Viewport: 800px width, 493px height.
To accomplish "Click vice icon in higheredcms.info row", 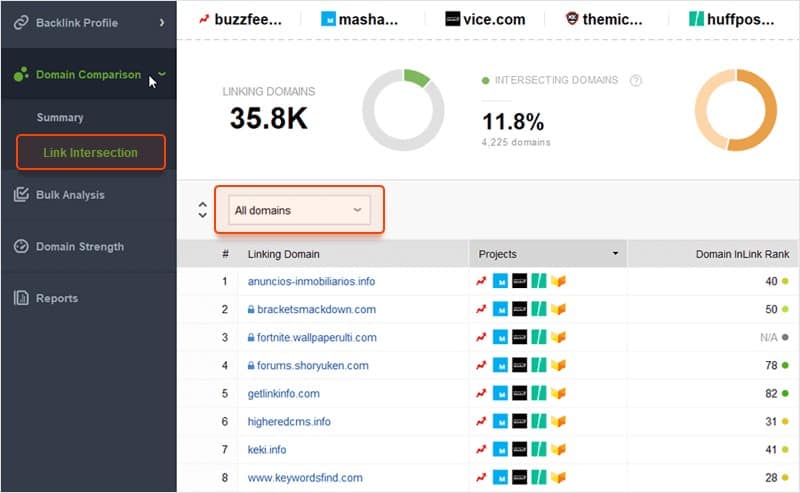I will pos(519,422).
